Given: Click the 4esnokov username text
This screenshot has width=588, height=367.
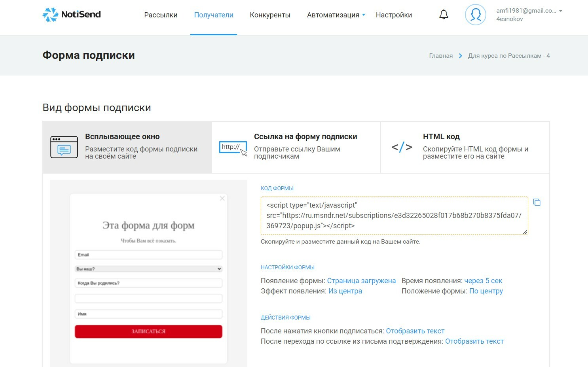Looking at the screenshot, I should (510, 19).
